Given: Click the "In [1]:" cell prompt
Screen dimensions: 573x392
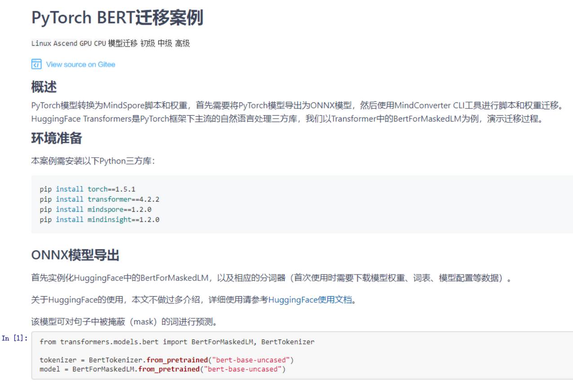Looking at the screenshot, I should pyautogui.click(x=14, y=338).
